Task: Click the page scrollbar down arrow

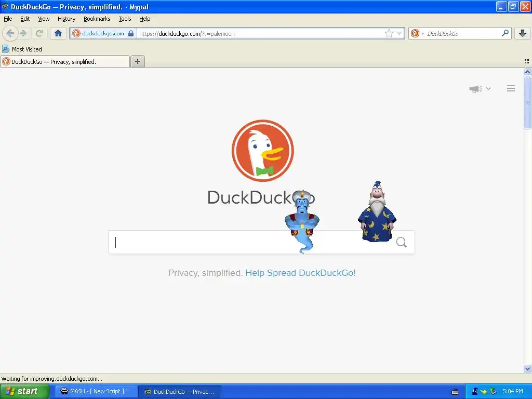Action: pyautogui.click(x=527, y=369)
